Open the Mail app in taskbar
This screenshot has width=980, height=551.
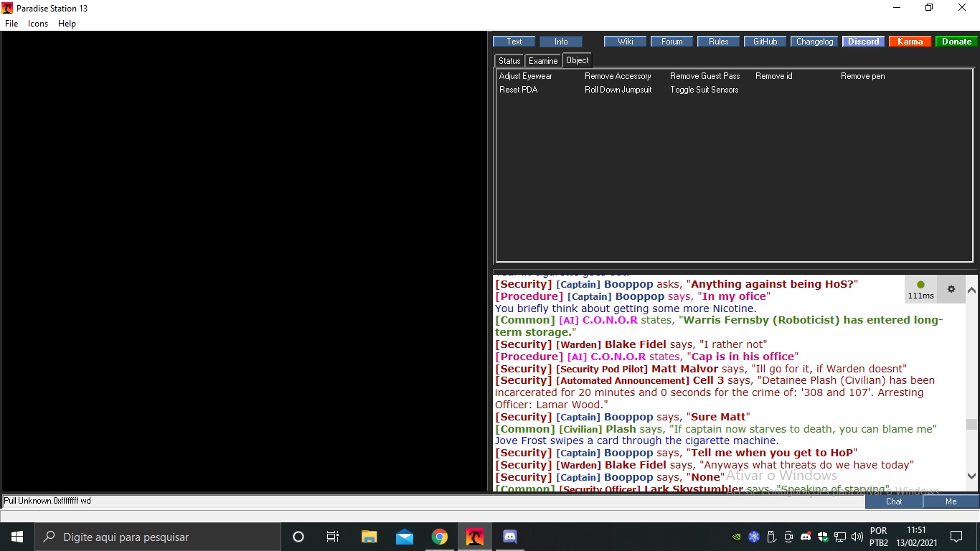tap(405, 537)
